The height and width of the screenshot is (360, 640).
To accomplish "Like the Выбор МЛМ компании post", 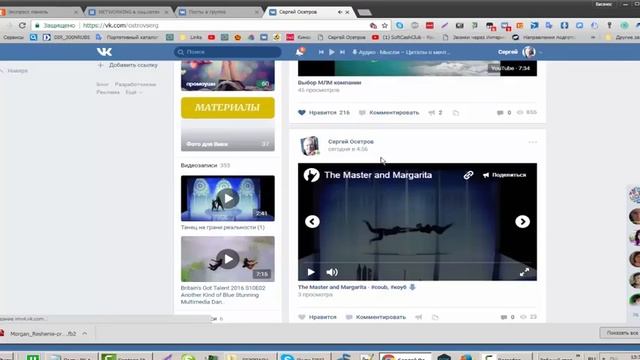I will 324,112.
